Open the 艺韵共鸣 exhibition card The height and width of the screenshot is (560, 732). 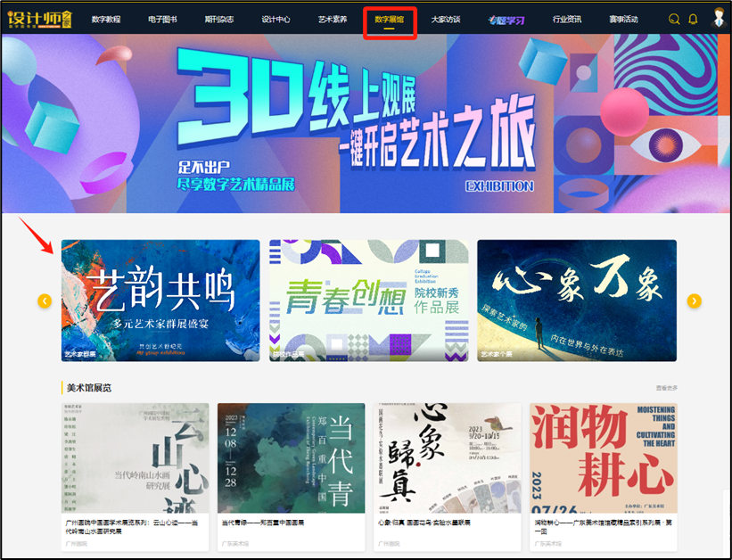(x=160, y=301)
